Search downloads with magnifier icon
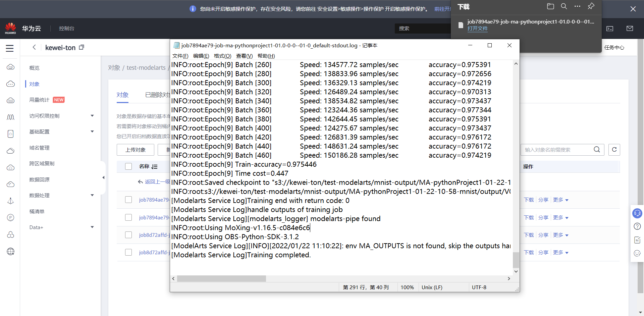This screenshot has height=316, width=644. point(564,6)
